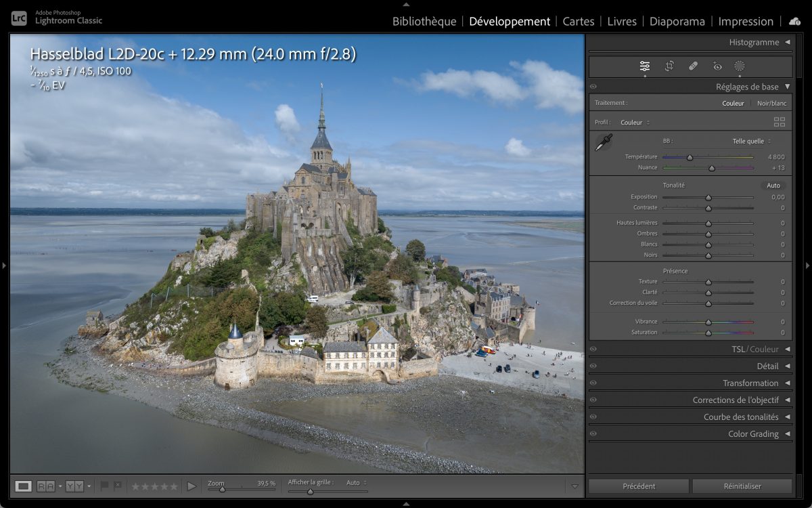The height and width of the screenshot is (508, 812).
Task: Click the cloud sync status icon
Action: click(x=794, y=22)
